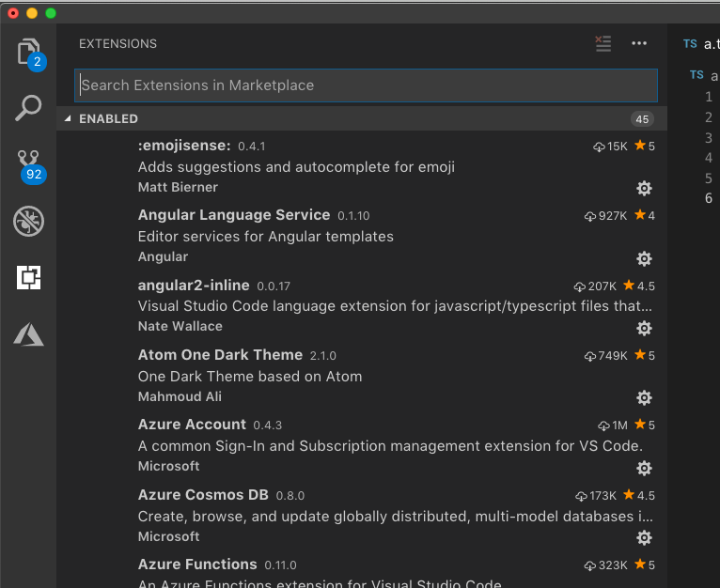
Task: Click star rating of :emojisense:
Action: (645, 146)
